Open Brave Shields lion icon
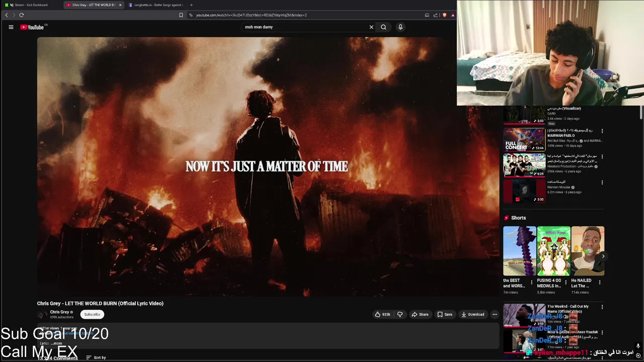This screenshot has width=644, height=362. (444, 15)
